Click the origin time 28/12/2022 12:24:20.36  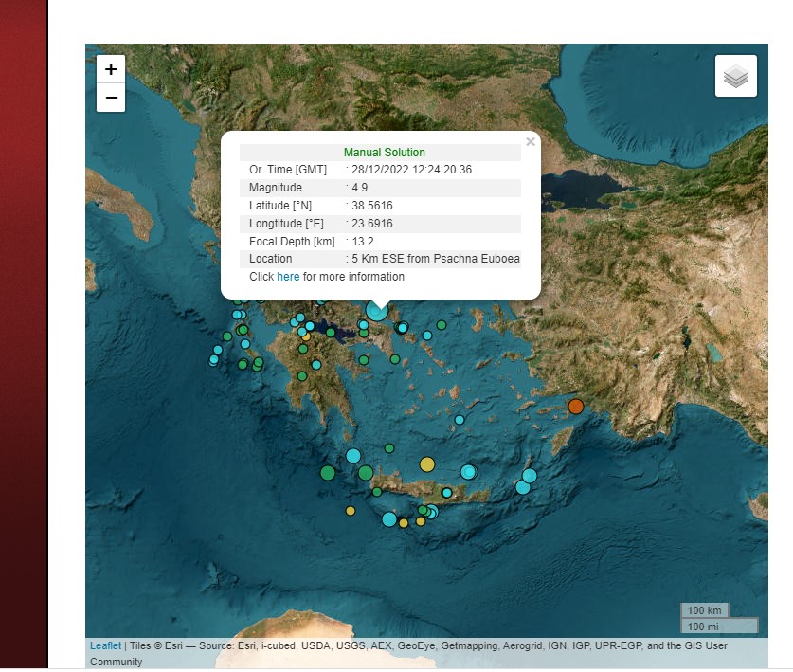[412, 170]
